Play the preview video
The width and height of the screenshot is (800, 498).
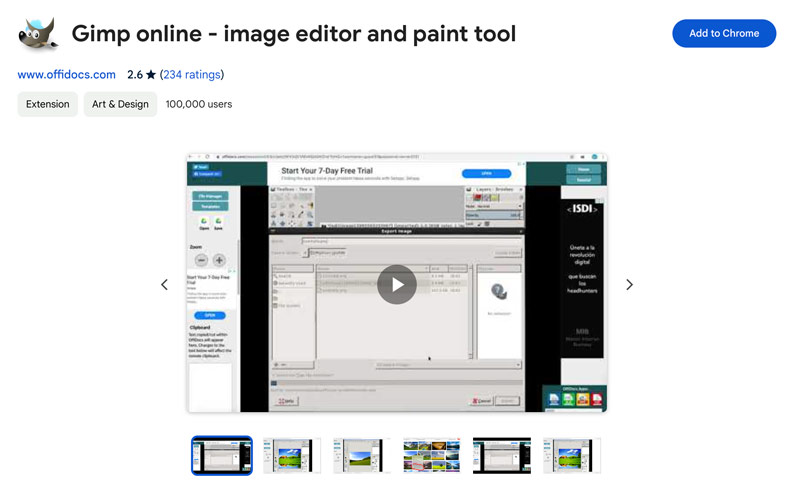pyautogui.click(x=397, y=284)
